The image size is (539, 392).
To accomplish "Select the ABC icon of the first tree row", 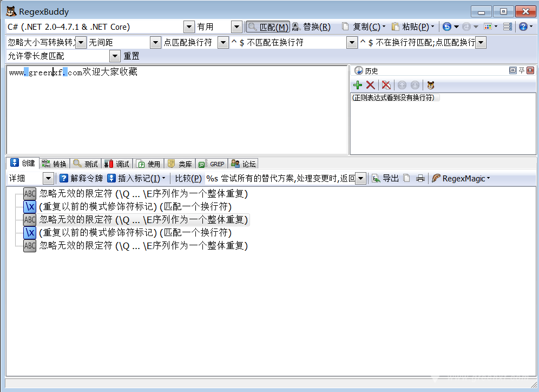I will click(30, 194).
